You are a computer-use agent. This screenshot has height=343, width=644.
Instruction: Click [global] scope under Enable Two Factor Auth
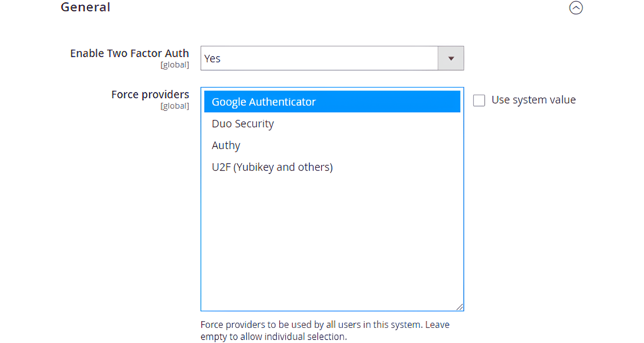coord(174,65)
